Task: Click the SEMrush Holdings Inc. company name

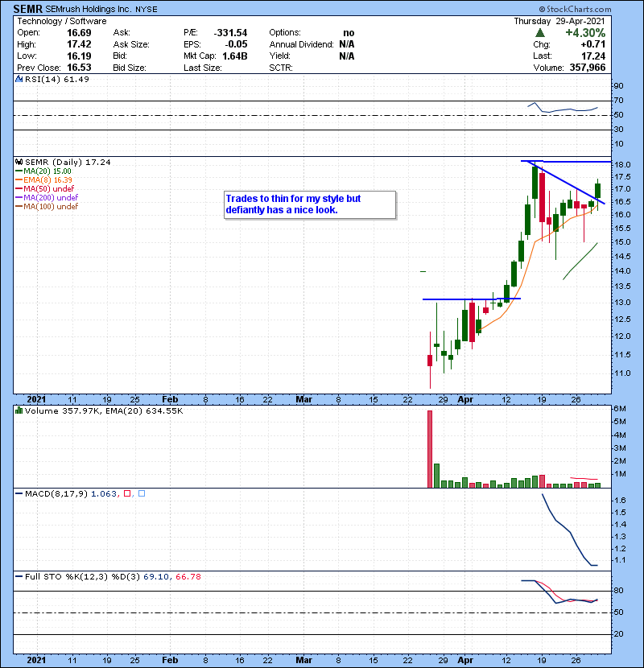Action: click(89, 9)
